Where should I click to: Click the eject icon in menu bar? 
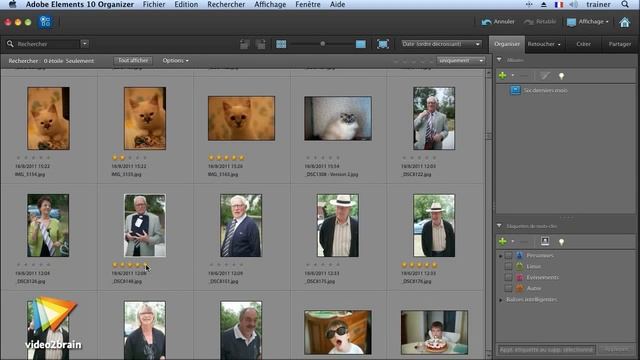point(544,4)
